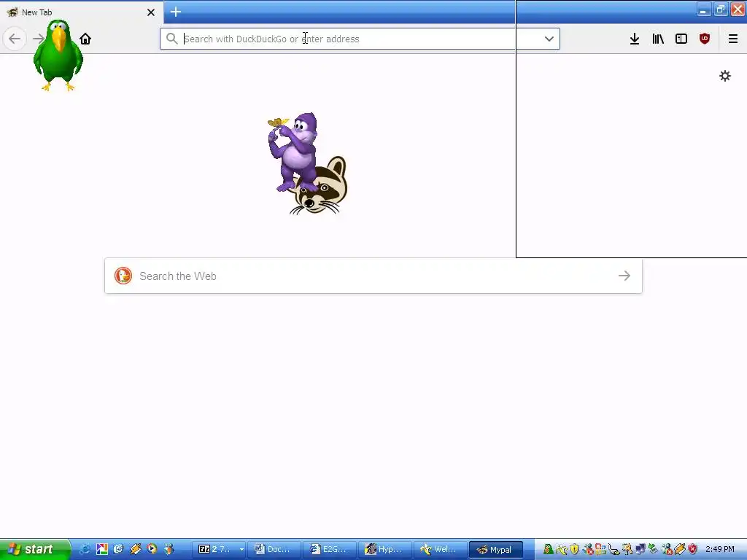Open the red shield alert tray icon
The width and height of the screenshot is (747, 560).
[693, 550]
